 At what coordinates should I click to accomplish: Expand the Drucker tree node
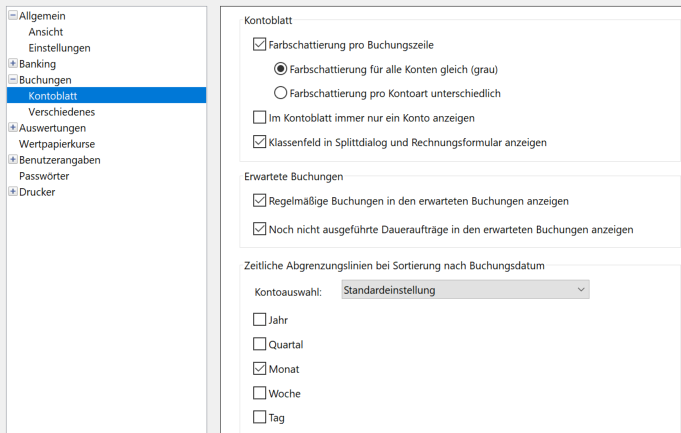point(12,192)
